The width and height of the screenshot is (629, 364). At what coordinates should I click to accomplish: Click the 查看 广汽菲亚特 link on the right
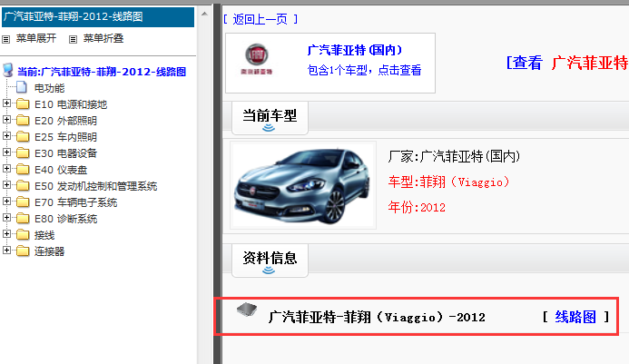pyautogui.click(x=567, y=63)
